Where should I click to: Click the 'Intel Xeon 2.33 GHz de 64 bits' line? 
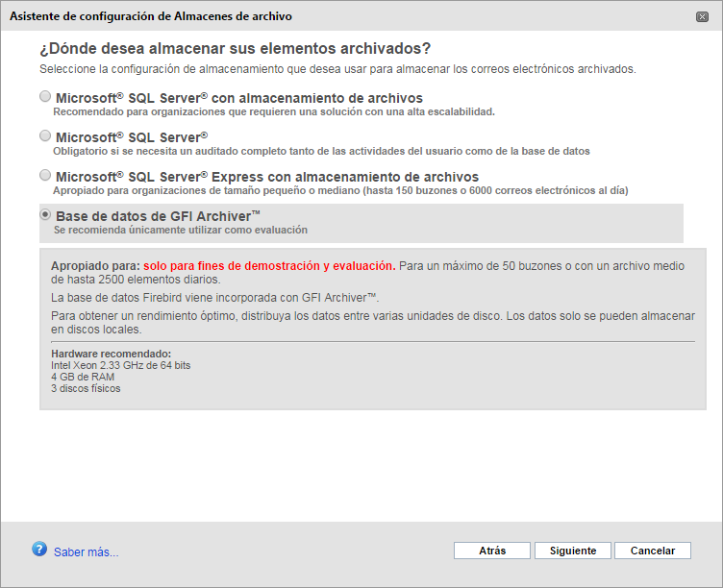[x=121, y=365]
